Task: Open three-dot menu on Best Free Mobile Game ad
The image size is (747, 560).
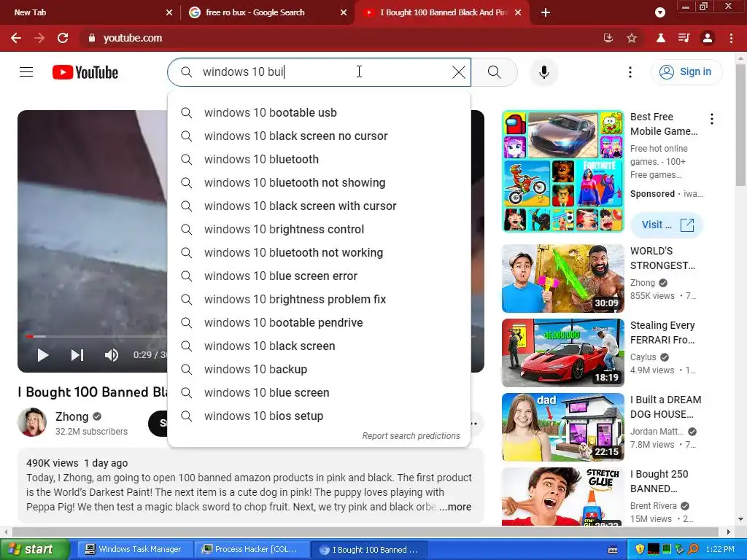Action: pos(712,119)
